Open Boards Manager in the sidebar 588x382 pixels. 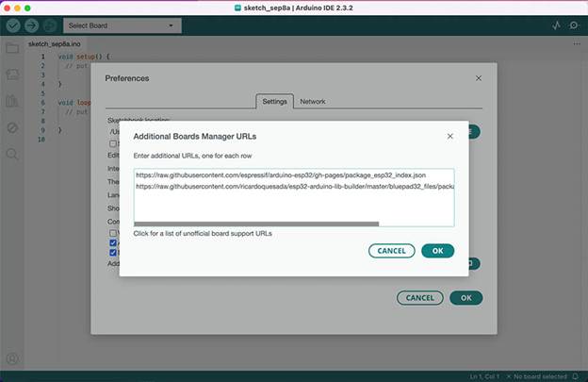click(12, 75)
